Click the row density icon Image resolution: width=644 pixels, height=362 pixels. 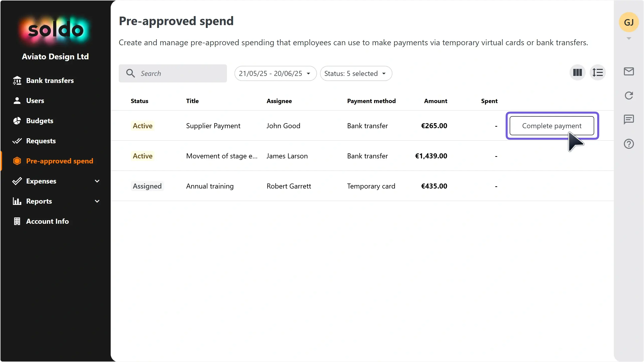point(597,73)
